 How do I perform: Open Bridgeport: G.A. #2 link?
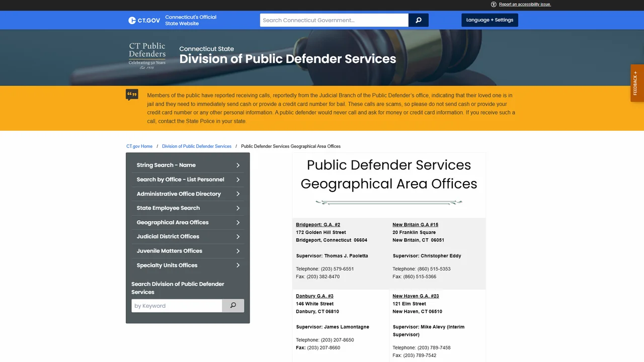click(318, 225)
